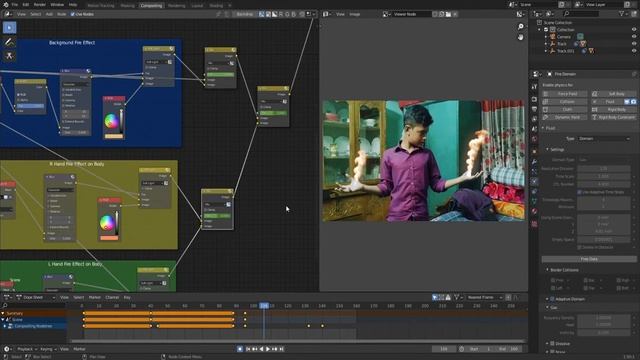Collapse the Summary channel in Dope Sheet
Image resolution: width=640 pixels, height=360 pixels.
(x=3, y=313)
